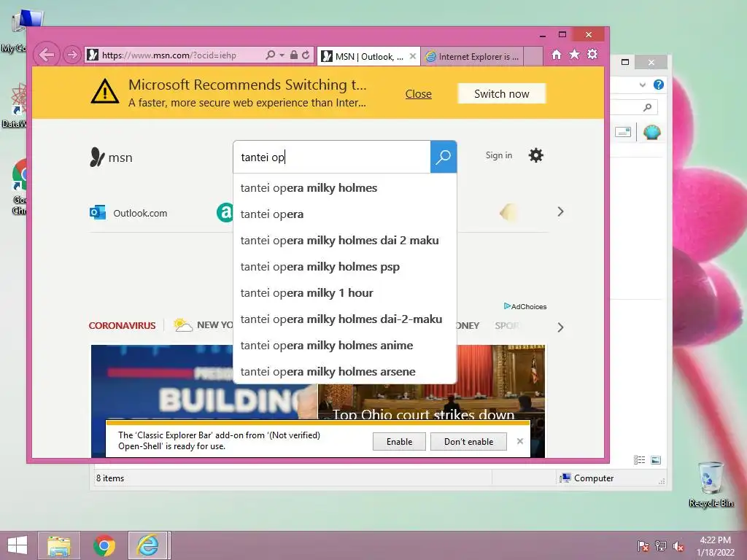Screen dimensions: 747x560
Task: Select suggestion 'milky holmes arsene'
Action: (x=344, y=371)
